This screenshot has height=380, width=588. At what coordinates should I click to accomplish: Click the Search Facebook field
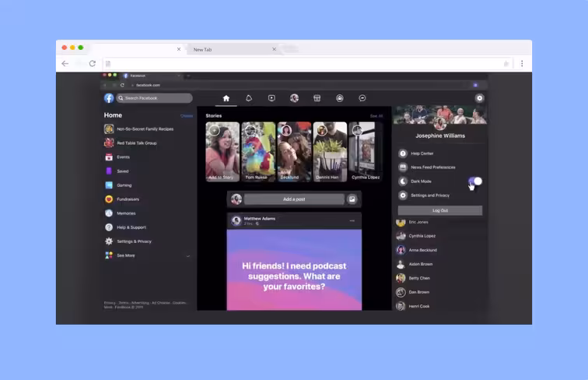click(x=155, y=98)
